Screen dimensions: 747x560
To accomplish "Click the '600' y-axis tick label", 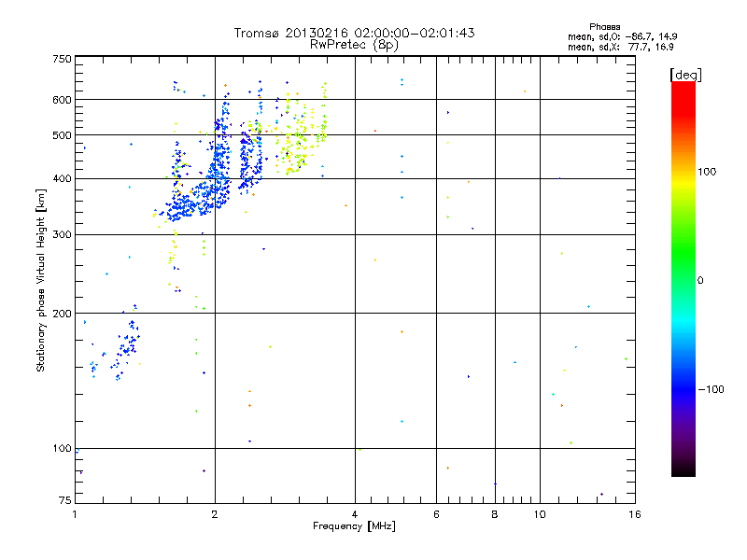I will [x=62, y=100].
